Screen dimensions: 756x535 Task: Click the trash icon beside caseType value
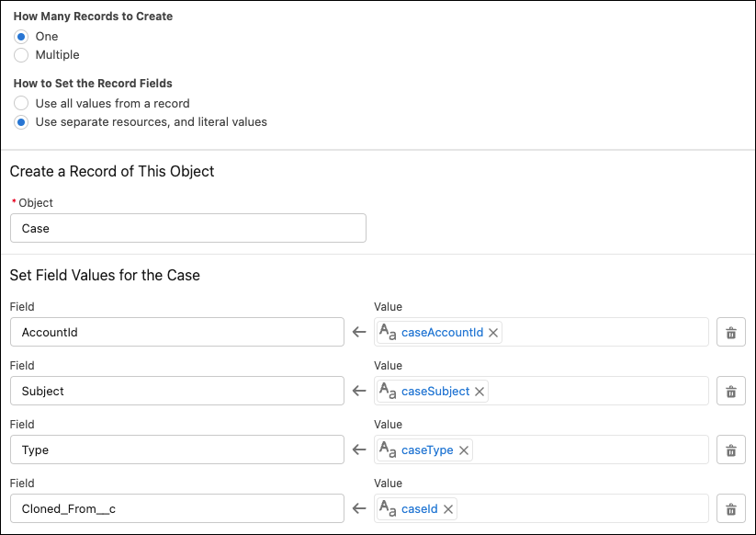tap(730, 450)
